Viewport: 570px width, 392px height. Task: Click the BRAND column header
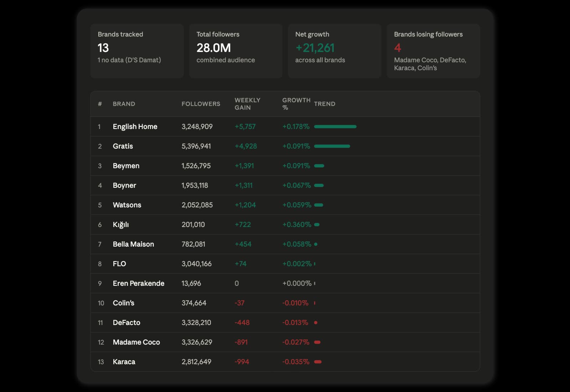[124, 104]
